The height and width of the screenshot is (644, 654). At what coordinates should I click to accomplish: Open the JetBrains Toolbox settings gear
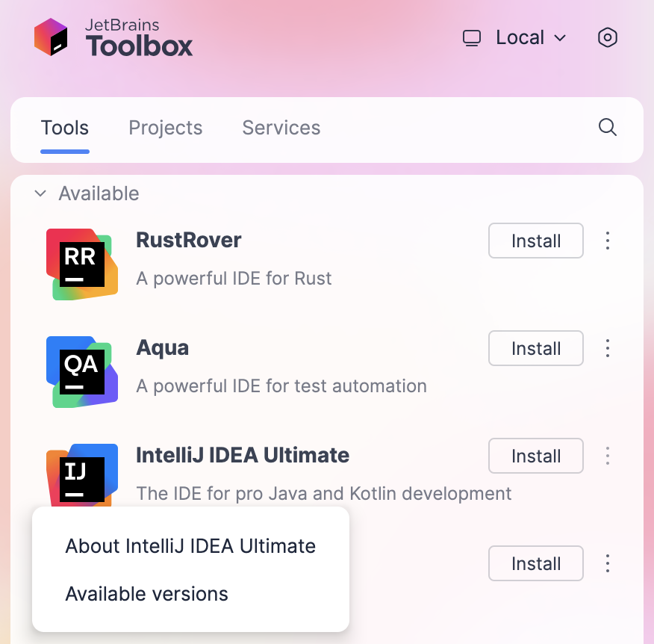tap(607, 37)
